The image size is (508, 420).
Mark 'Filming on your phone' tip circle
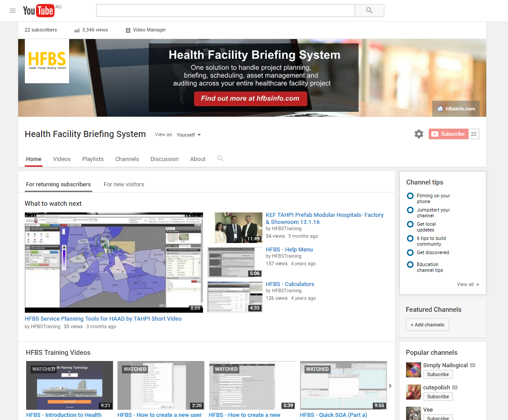(410, 196)
